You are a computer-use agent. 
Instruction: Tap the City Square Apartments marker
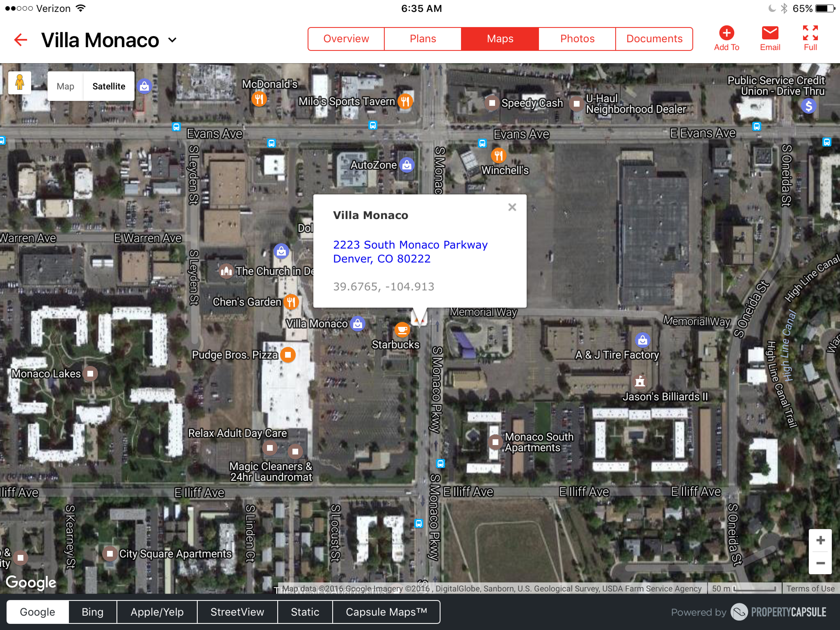pos(110,554)
